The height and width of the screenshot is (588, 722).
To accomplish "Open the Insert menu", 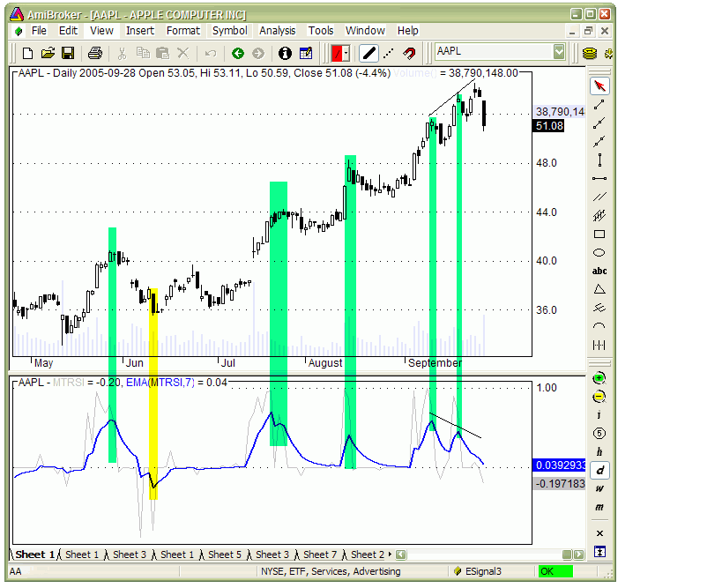I will tap(140, 31).
